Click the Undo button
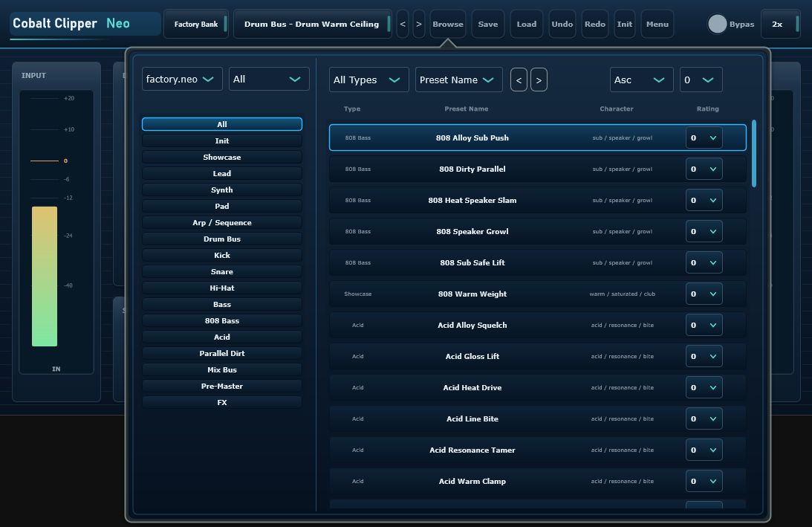Screen dimensions: 812x527 click(562, 24)
